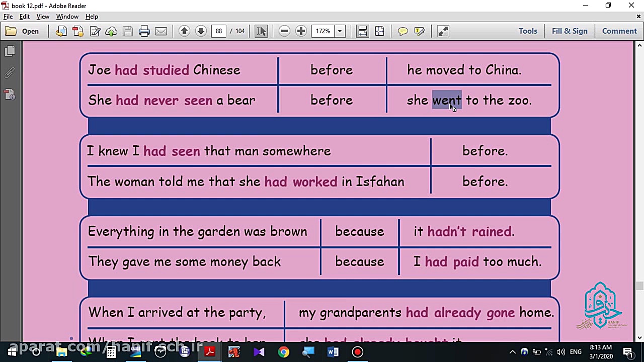Go to the next page with down arrow
The image size is (644, 362).
pyautogui.click(x=201, y=31)
